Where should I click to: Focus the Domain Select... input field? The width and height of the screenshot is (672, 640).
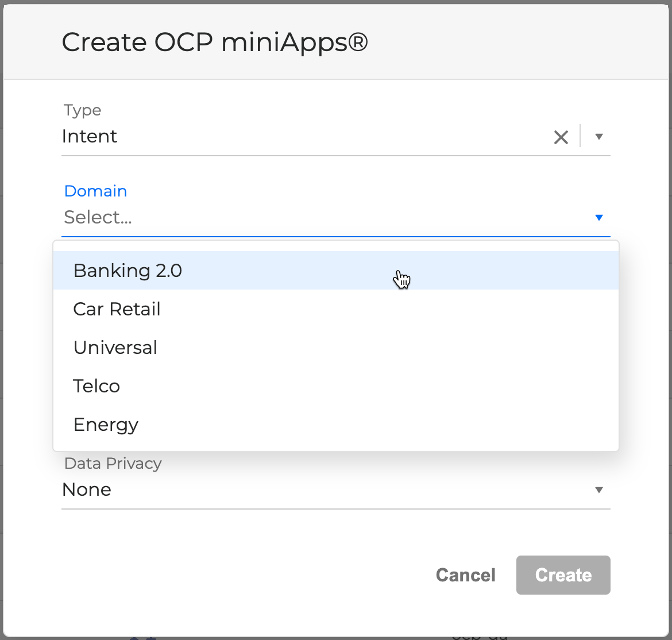[x=287, y=218]
